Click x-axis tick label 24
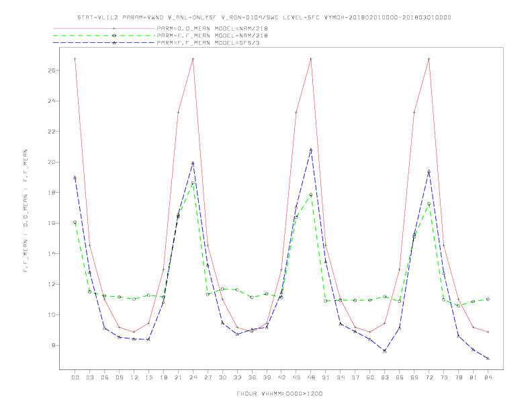Screen dimensions: 532x411 193,377
